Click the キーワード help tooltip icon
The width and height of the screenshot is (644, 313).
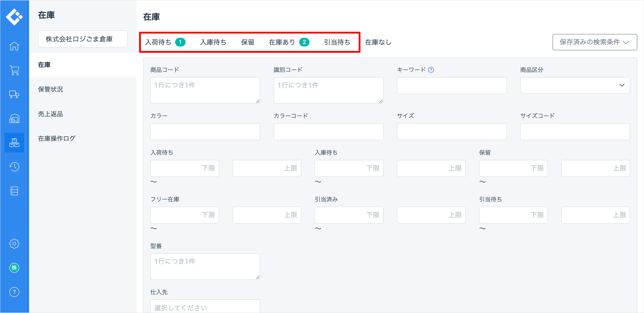point(431,70)
